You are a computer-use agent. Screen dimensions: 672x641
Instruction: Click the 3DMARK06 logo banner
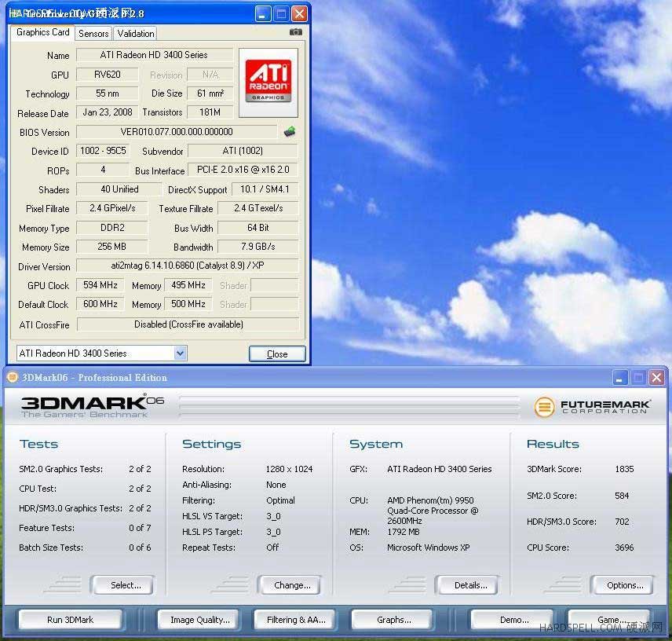pyautogui.click(x=92, y=405)
